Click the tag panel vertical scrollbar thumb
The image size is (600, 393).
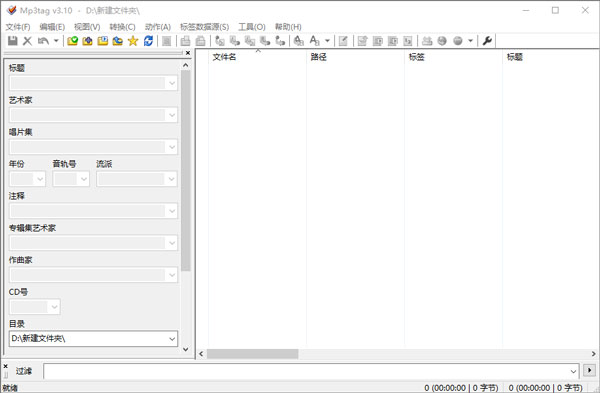[x=186, y=170]
